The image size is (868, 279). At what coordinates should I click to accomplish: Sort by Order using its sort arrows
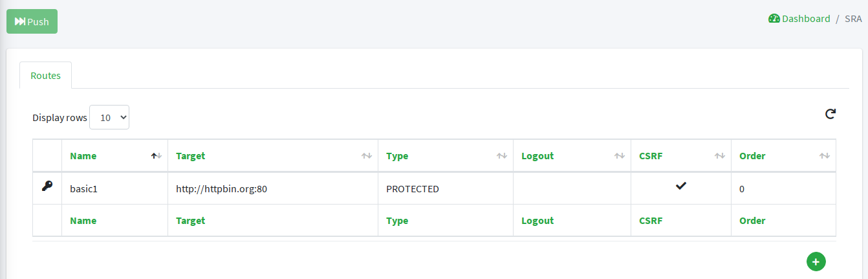(x=824, y=156)
